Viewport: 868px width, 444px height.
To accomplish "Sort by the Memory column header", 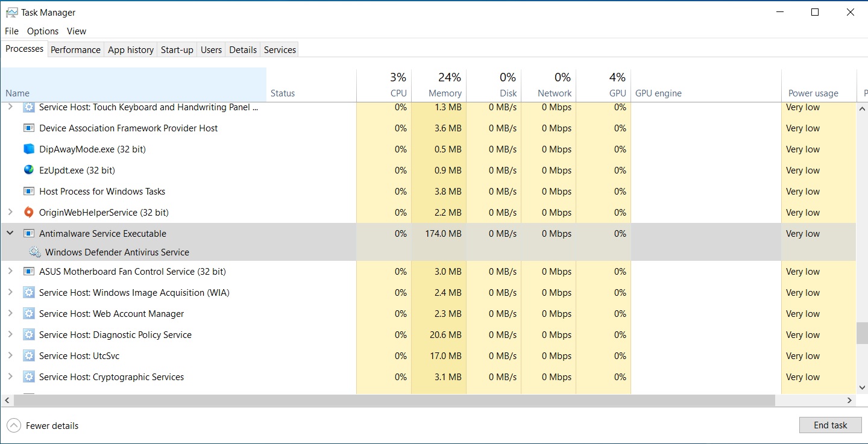I will 439,85.
